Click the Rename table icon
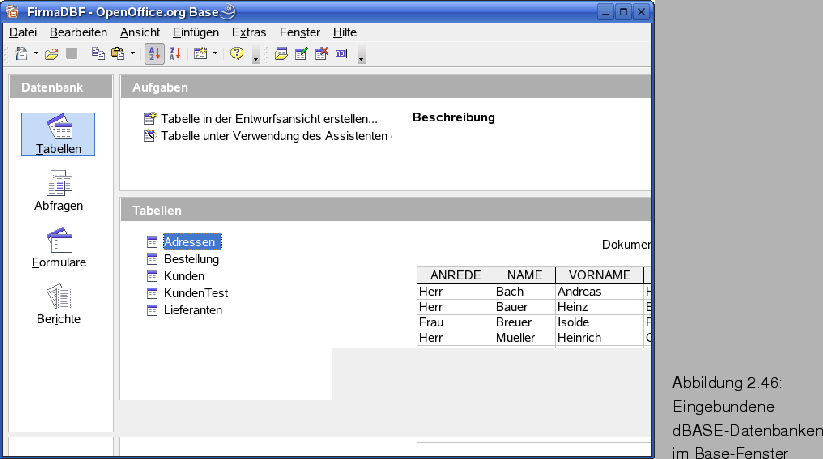 [x=342, y=54]
